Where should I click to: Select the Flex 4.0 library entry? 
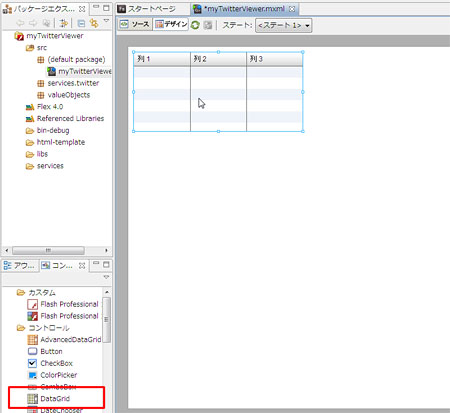pos(44,107)
